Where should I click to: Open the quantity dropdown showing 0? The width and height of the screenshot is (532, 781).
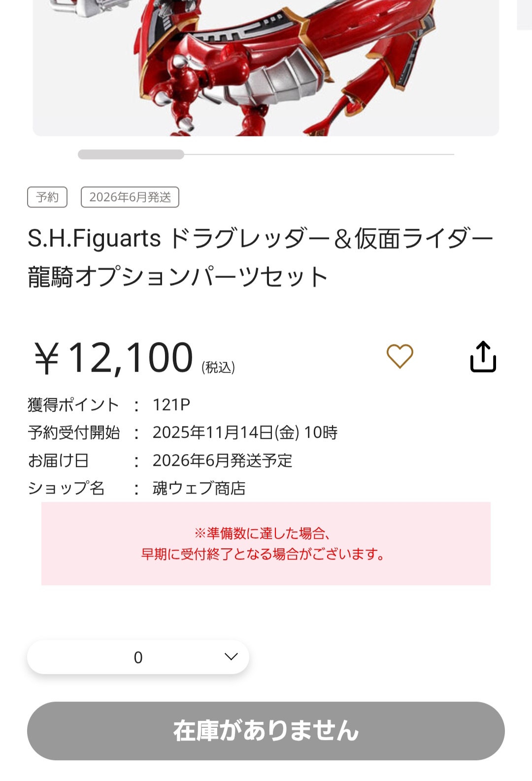click(138, 657)
